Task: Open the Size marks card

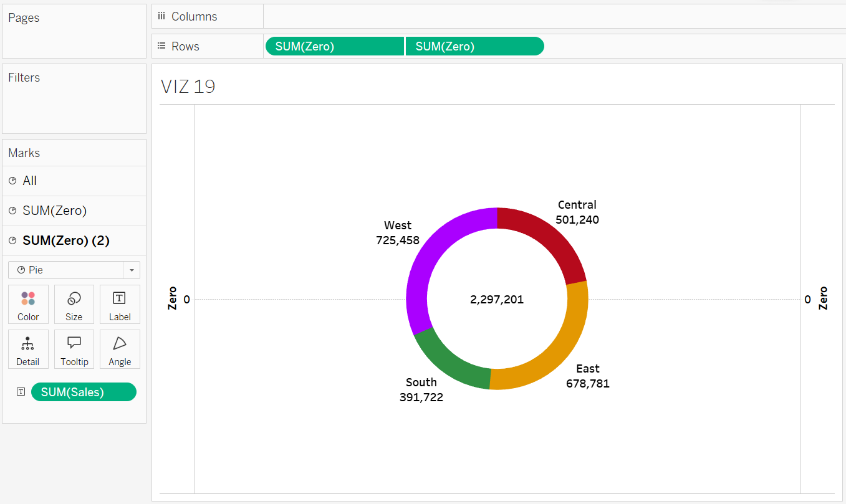Action: (74, 304)
